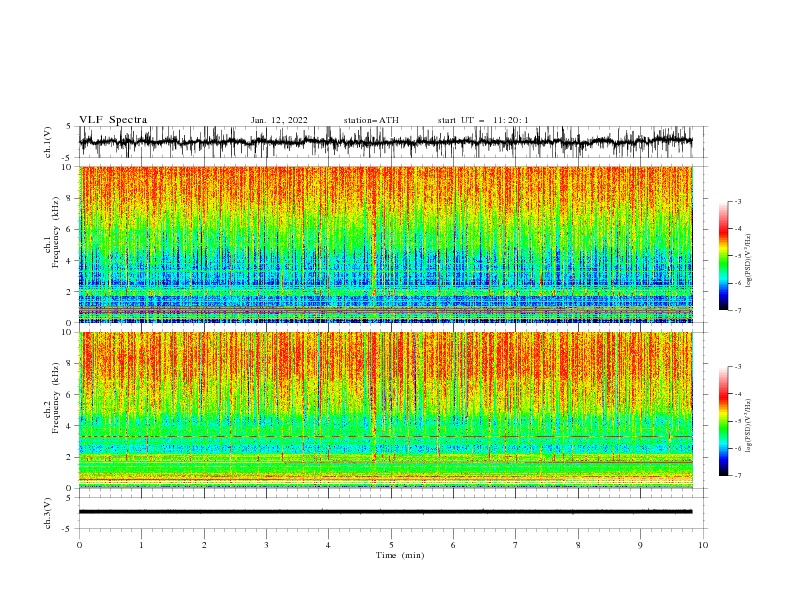Click the date 'Jan. 12, 2022'
Image resolution: width=792 pixels, height=612 pixels.
click(279, 120)
